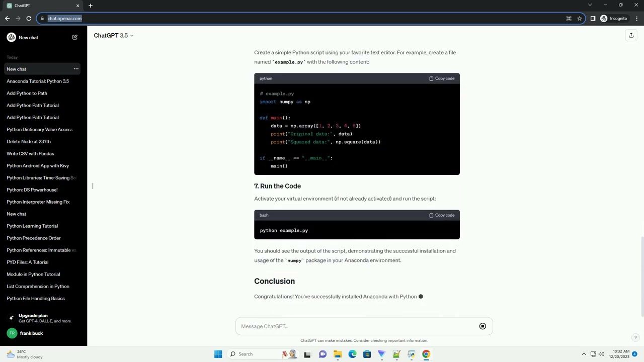Open Delete Node at 237th chat
The width and height of the screenshot is (644, 362).
[x=29, y=141]
